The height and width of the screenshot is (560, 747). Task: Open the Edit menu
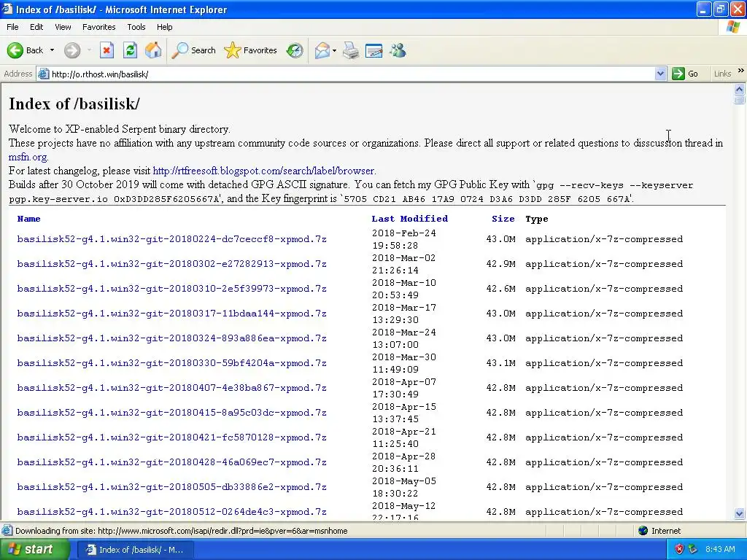(36, 27)
